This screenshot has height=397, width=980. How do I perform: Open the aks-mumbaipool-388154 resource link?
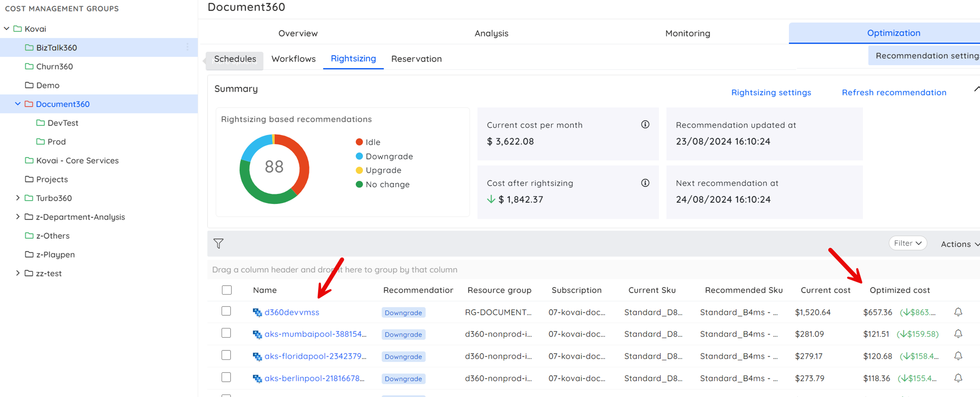[x=315, y=334]
